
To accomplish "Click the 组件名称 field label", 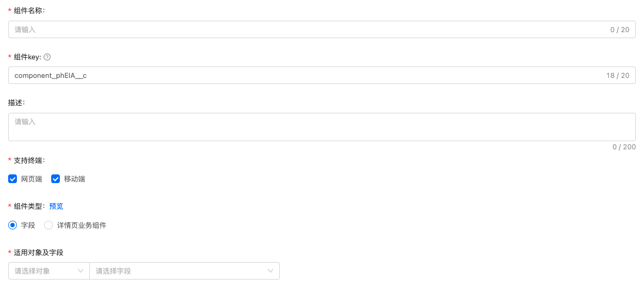I will (29, 10).
